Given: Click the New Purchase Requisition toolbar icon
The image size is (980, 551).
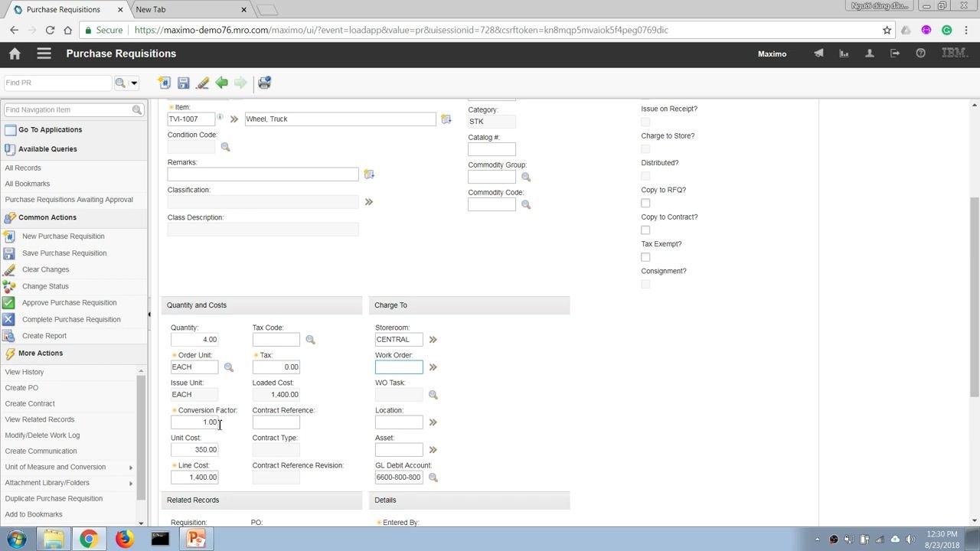Looking at the screenshot, I should click(x=164, y=83).
